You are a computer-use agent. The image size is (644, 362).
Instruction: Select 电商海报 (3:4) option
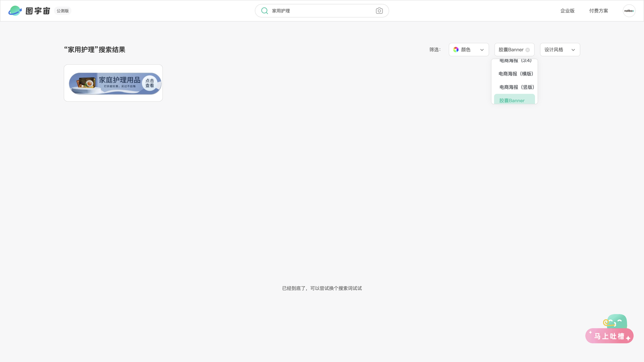(515, 61)
